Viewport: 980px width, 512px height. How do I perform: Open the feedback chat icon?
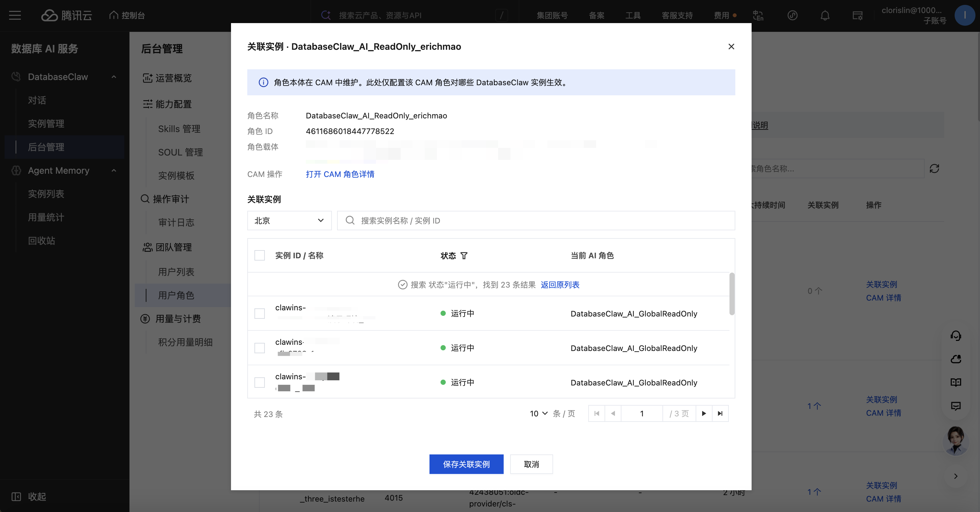click(x=956, y=406)
